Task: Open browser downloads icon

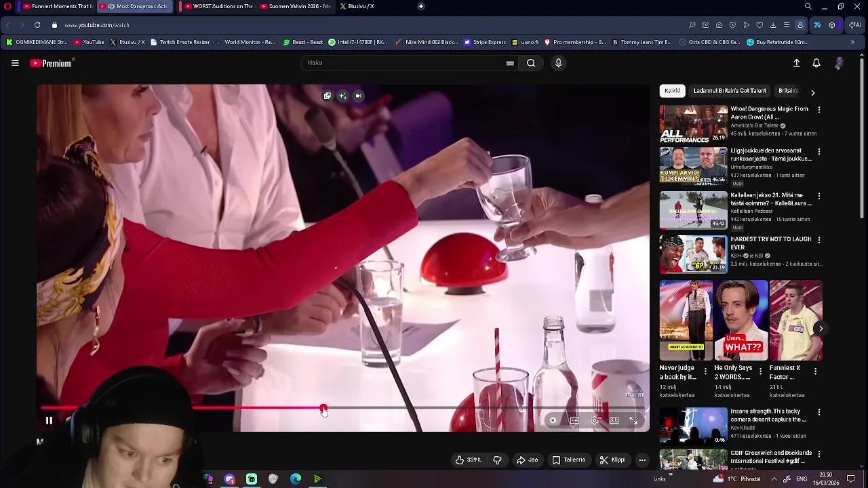Action: pyautogui.click(x=773, y=25)
